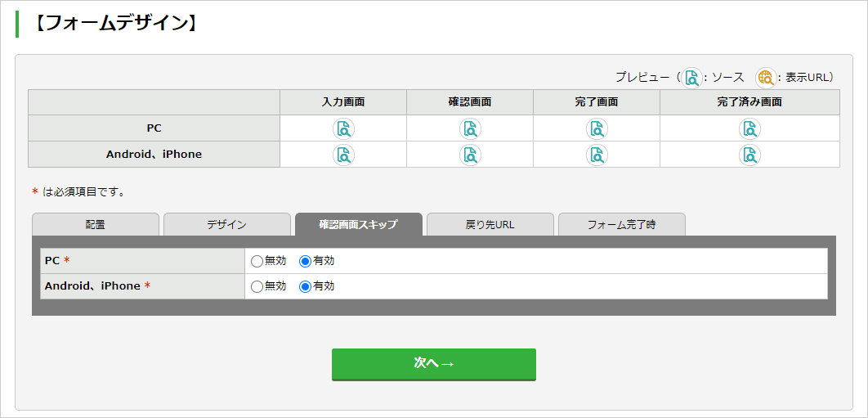Viewport: 868px width, 418px height.
Task: Open PC 入力画面 source preview icon
Action: click(x=343, y=128)
